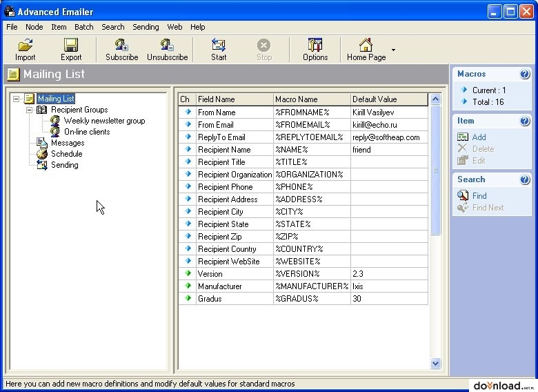
Task: Click the Macro Name column header
Action: 312,99
